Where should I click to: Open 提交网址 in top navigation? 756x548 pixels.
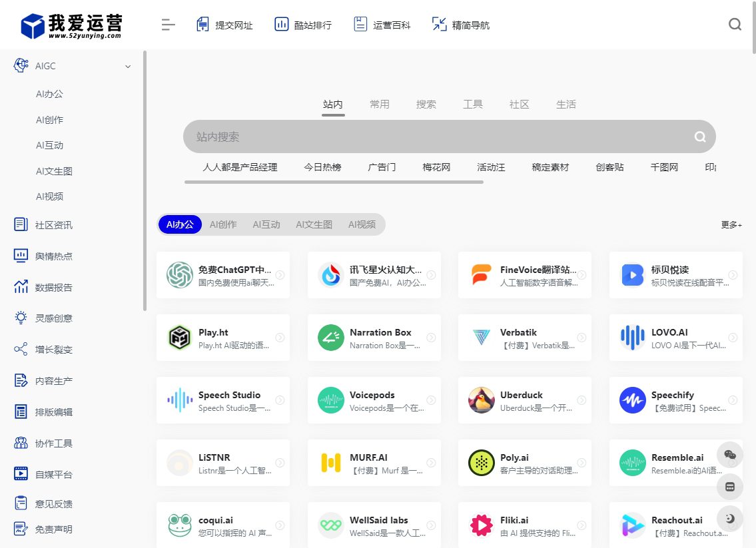pos(224,25)
